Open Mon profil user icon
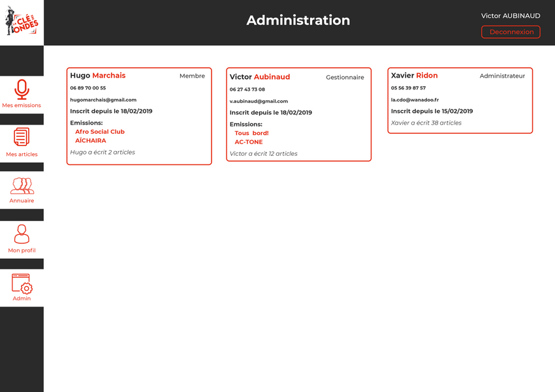The width and height of the screenshot is (555, 392). [x=22, y=234]
